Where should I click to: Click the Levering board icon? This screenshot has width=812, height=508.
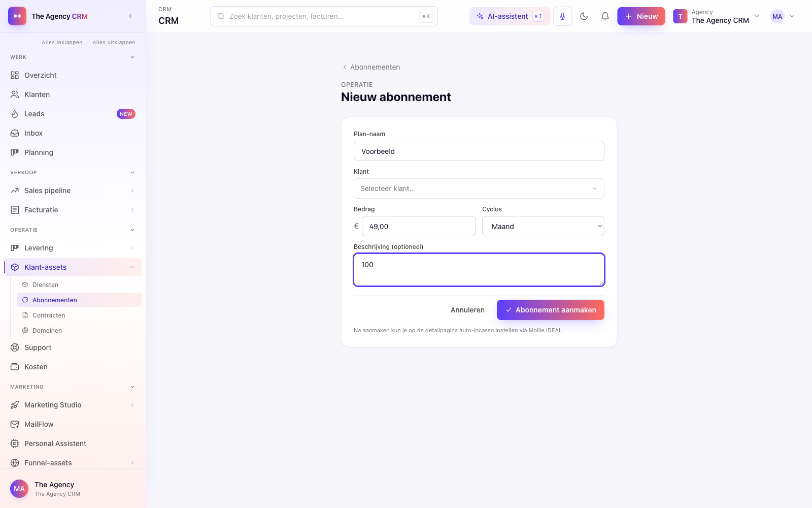point(15,248)
